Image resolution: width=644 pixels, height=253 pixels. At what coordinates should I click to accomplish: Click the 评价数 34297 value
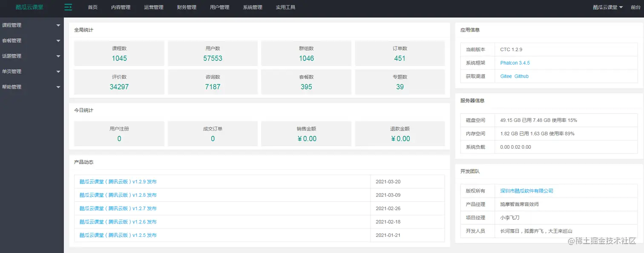pyautogui.click(x=119, y=87)
